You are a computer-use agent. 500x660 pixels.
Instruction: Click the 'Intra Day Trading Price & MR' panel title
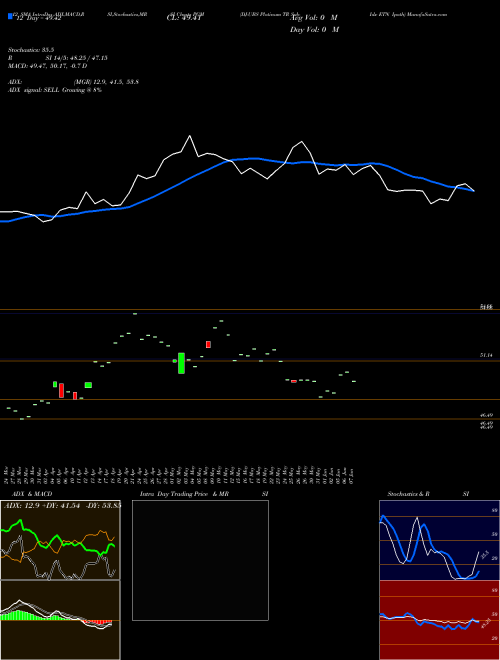click(x=185, y=494)
